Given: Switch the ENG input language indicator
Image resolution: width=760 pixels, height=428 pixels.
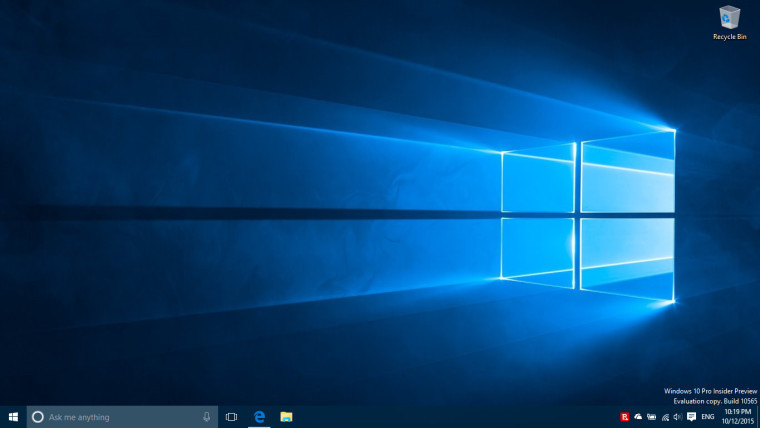Looking at the screenshot, I should pyautogui.click(x=708, y=417).
